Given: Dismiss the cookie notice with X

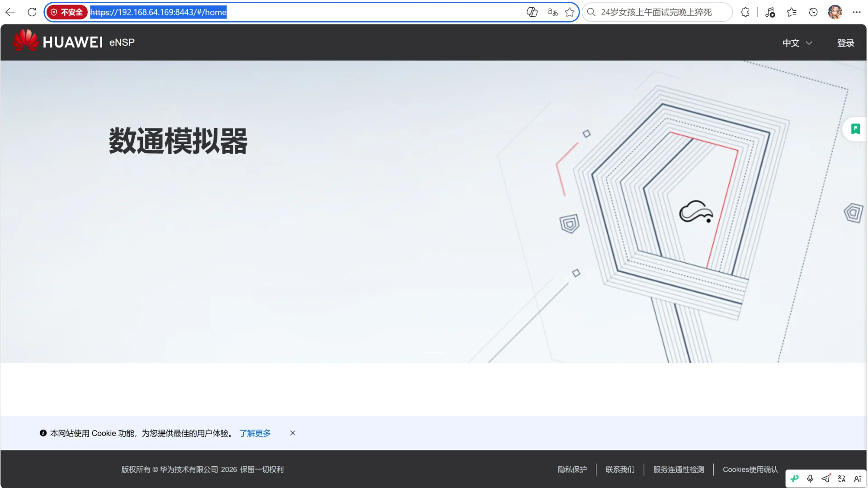Looking at the screenshot, I should coord(292,433).
